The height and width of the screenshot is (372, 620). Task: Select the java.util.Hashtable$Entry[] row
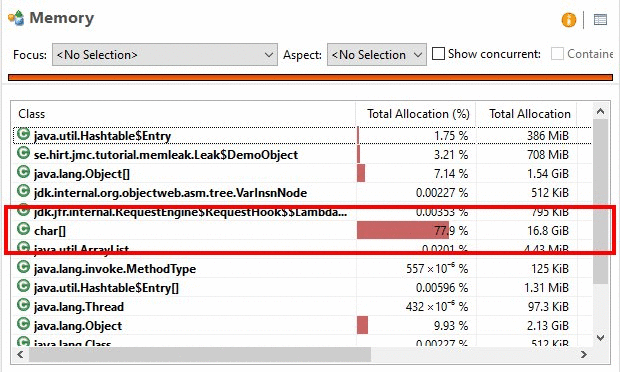[x=303, y=287]
